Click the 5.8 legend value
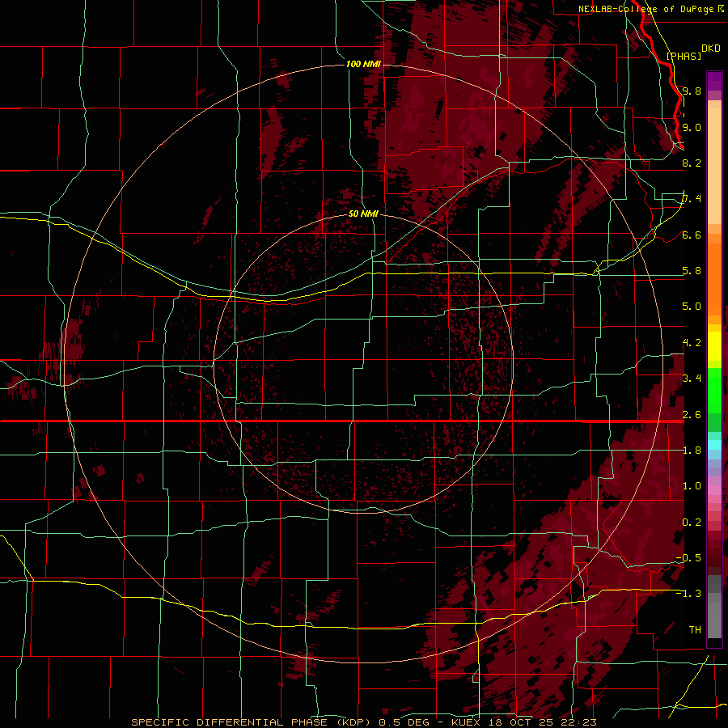Image resolution: width=728 pixels, height=728 pixels. click(x=692, y=271)
